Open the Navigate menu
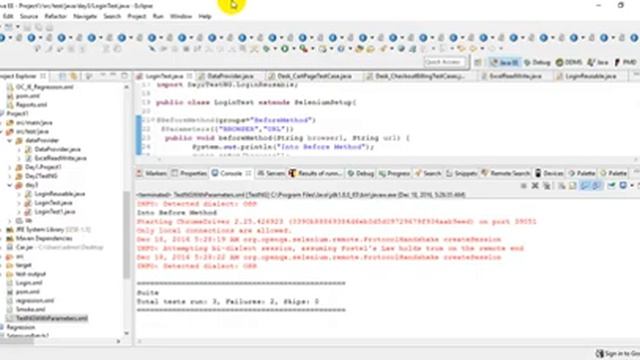 click(85, 16)
